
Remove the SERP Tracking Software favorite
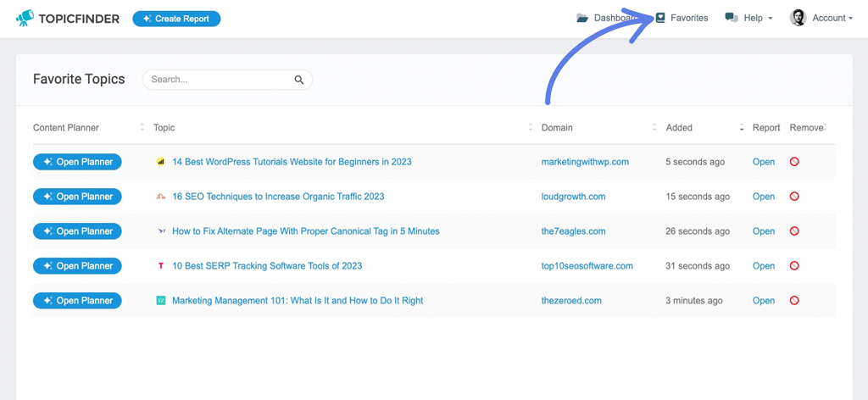(x=794, y=266)
